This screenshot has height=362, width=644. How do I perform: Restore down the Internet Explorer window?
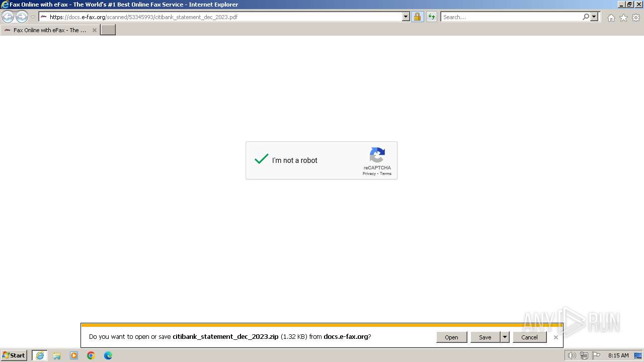click(x=630, y=4)
